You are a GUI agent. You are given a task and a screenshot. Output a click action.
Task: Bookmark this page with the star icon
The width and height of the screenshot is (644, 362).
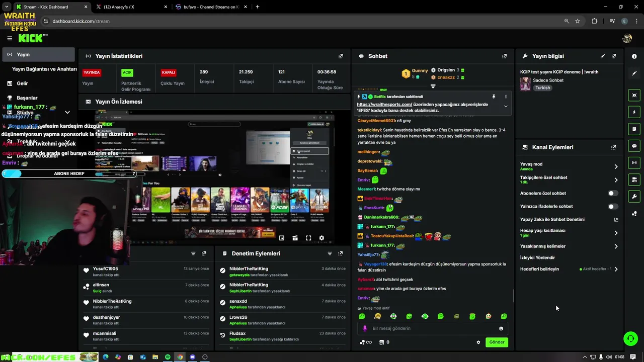[x=578, y=21]
